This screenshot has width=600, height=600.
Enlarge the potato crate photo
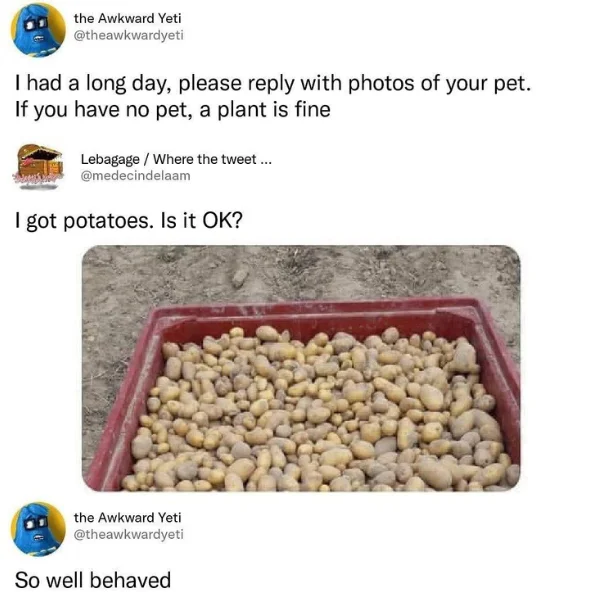(301, 368)
